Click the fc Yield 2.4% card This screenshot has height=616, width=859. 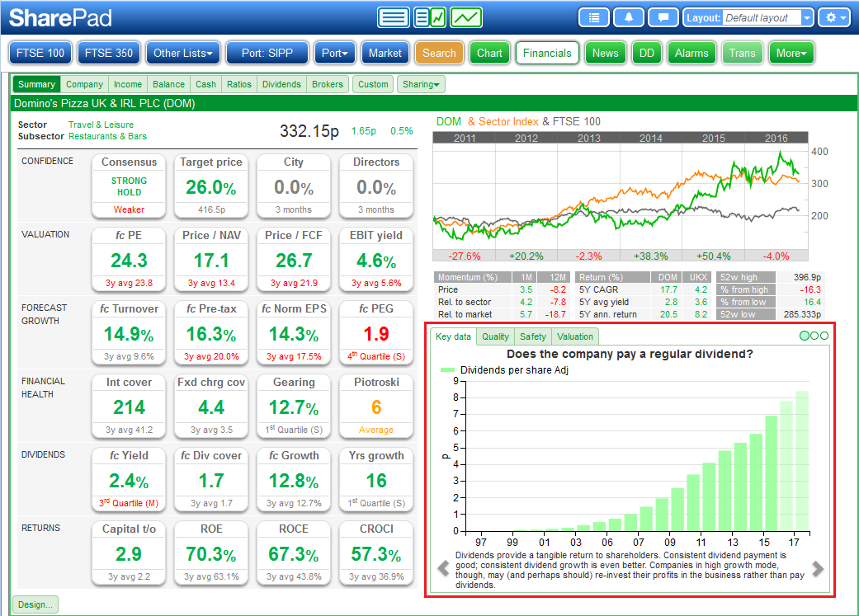click(x=130, y=479)
